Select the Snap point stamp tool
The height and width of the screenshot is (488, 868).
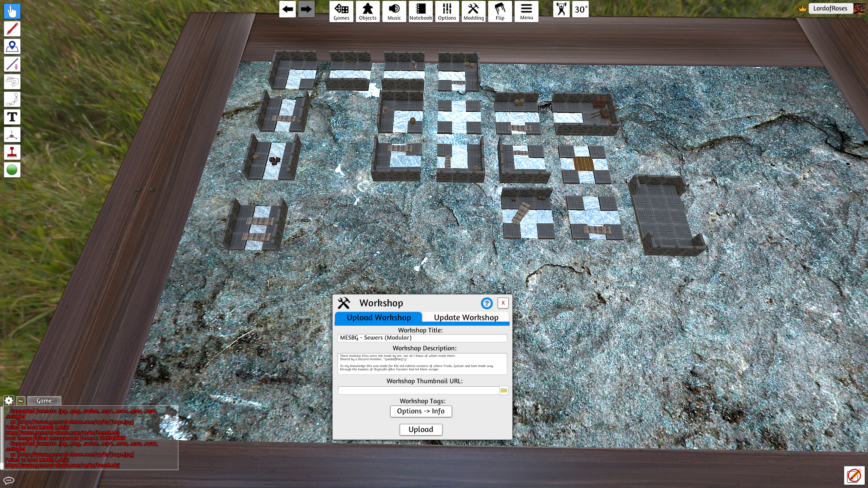pyautogui.click(x=12, y=152)
